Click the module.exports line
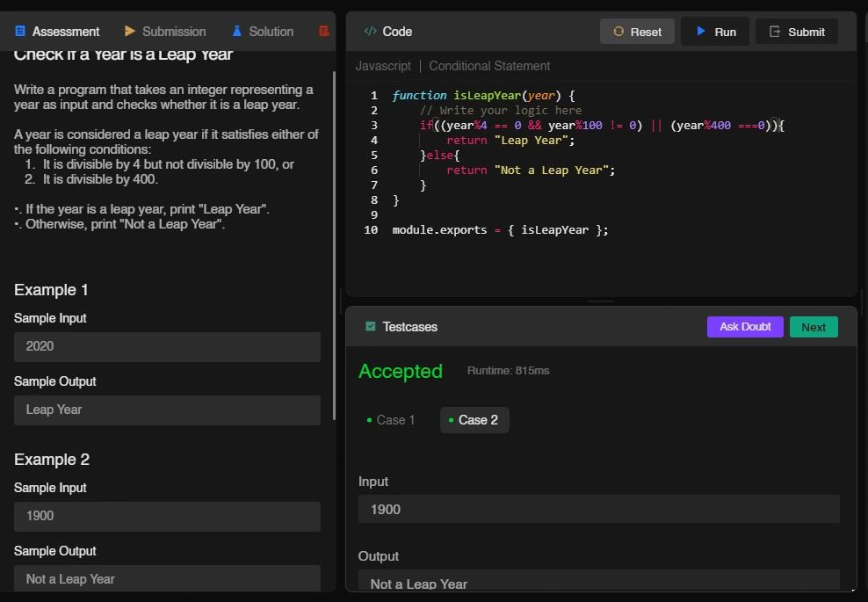Viewport: 868px width, 602px height. click(x=500, y=230)
